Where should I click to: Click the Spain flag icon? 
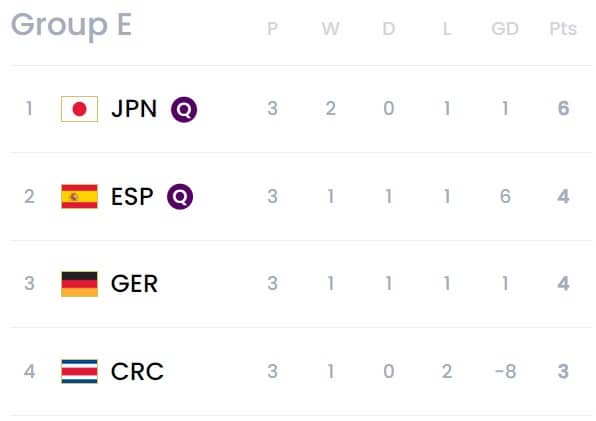tap(79, 196)
